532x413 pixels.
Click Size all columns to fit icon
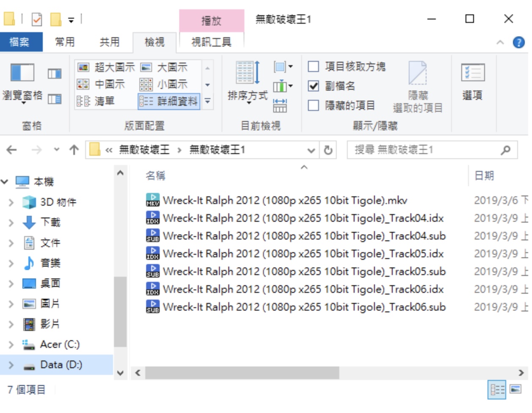[x=280, y=105]
